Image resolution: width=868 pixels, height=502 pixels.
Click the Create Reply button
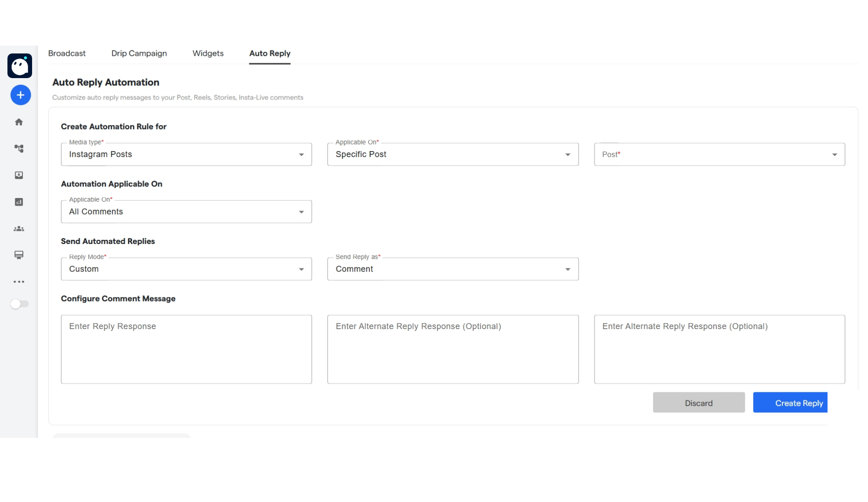(x=790, y=403)
